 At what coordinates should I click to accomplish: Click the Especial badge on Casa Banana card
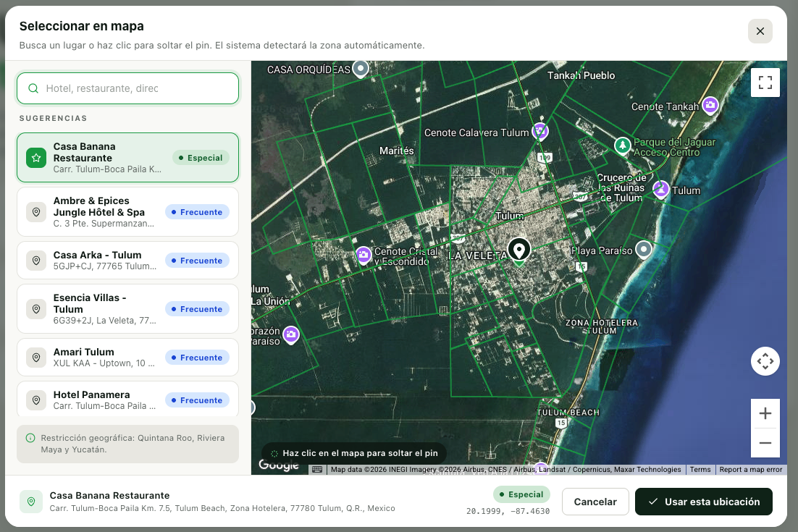(201, 158)
